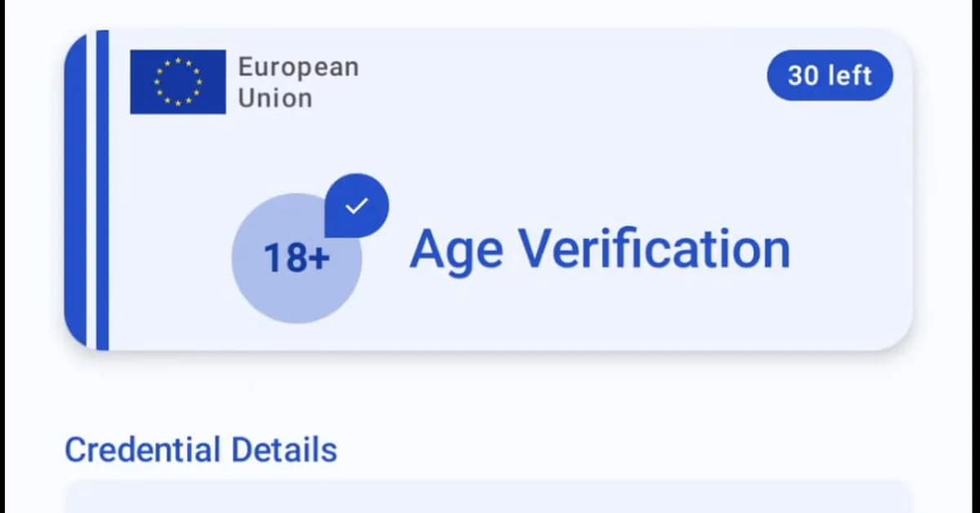Toggle the Age Verification credential card
This screenshot has height=513, width=980.
point(490,188)
